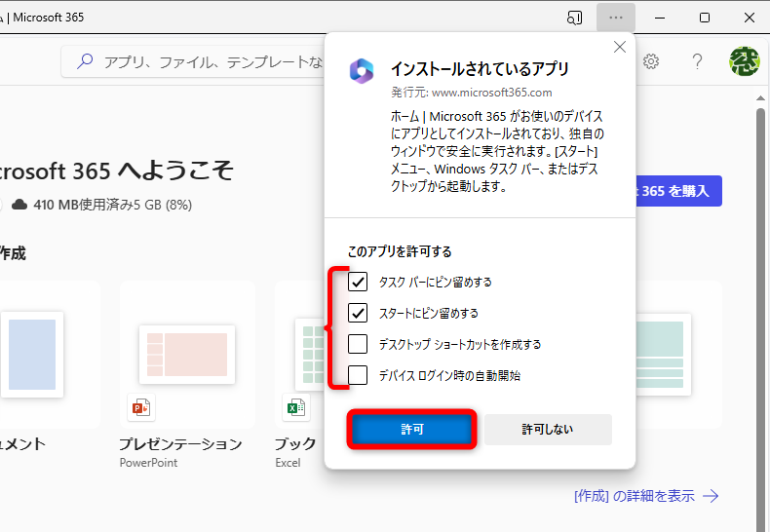This screenshot has width=770, height=532.
Task: Open the three-dots app menu in title bar
Action: tap(616, 18)
